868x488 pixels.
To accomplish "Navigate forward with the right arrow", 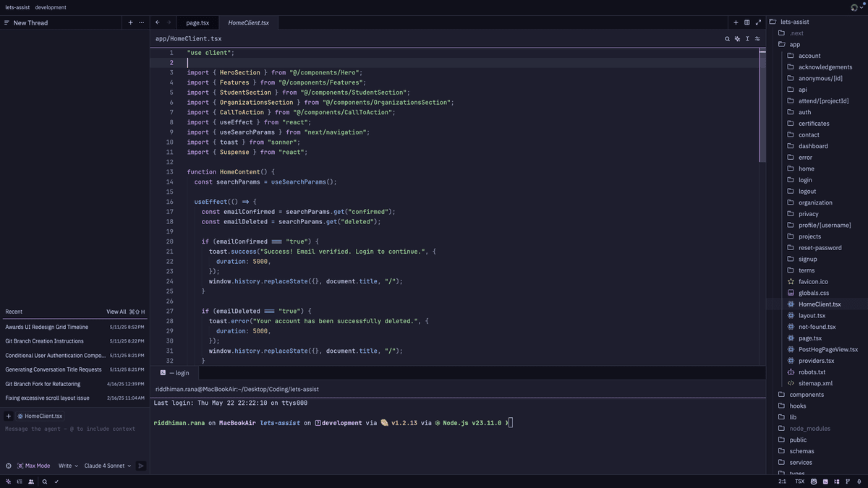I will pyautogui.click(x=169, y=22).
